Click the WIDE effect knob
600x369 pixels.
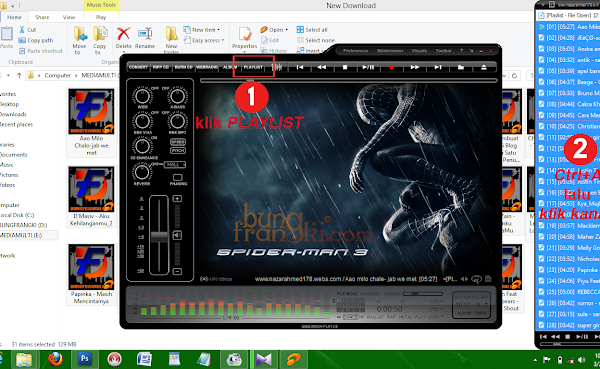(142, 96)
